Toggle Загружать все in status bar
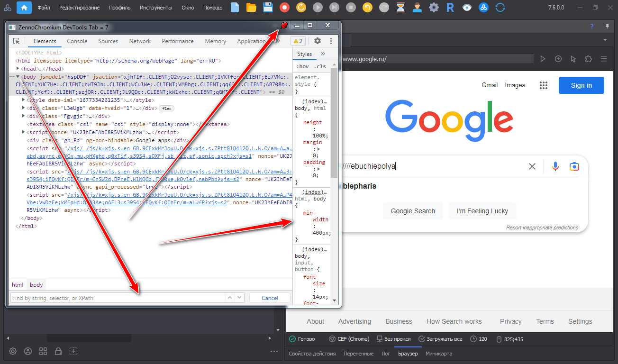 [440, 339]
